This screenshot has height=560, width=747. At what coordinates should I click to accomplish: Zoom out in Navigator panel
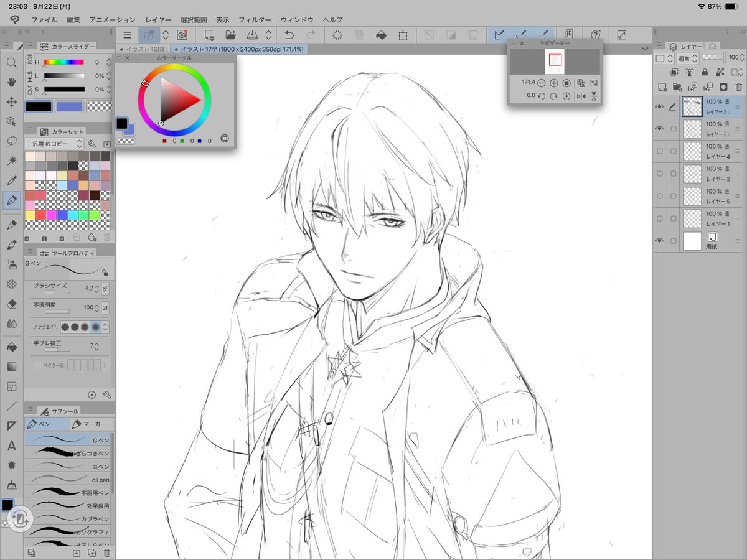pos(542,83)
